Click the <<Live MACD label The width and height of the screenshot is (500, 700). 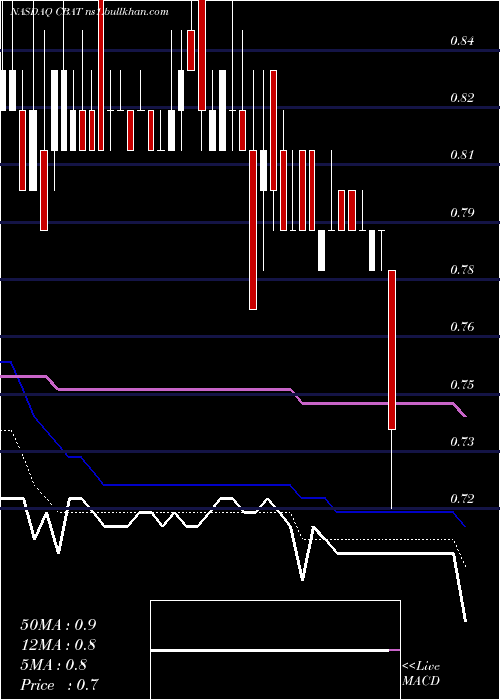pyautogui.click(x=421, y=674)
